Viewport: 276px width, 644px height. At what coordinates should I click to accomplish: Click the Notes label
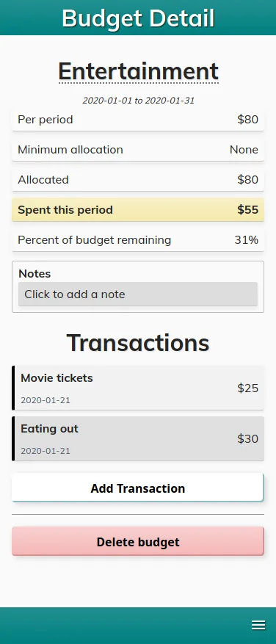click(x=35, y=274)
